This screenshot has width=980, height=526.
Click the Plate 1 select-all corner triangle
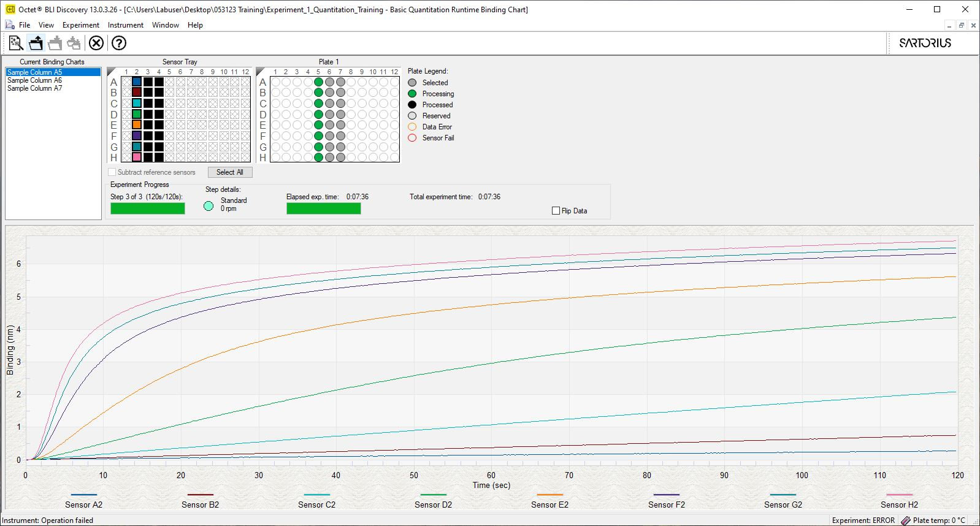(260, 71)
